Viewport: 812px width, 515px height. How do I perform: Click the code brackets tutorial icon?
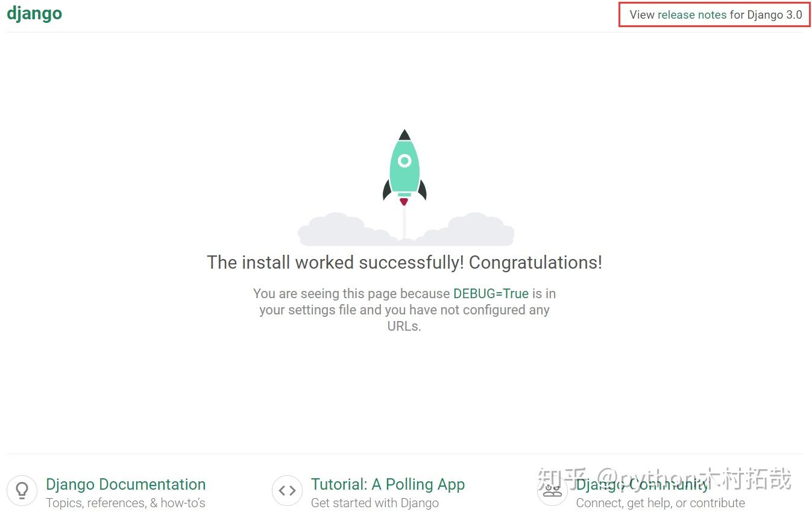[287, 490]
